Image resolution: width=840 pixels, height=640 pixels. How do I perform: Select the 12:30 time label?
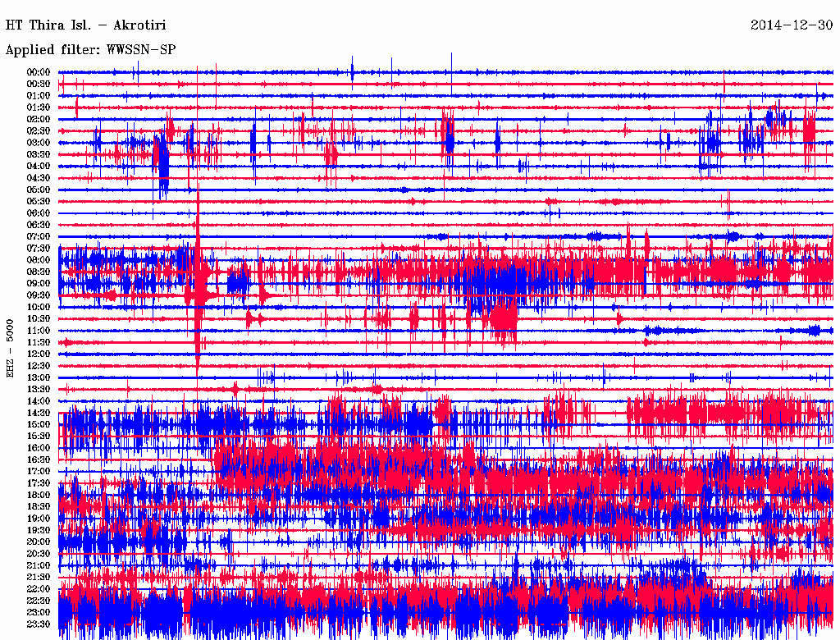[x=39, y=366]
